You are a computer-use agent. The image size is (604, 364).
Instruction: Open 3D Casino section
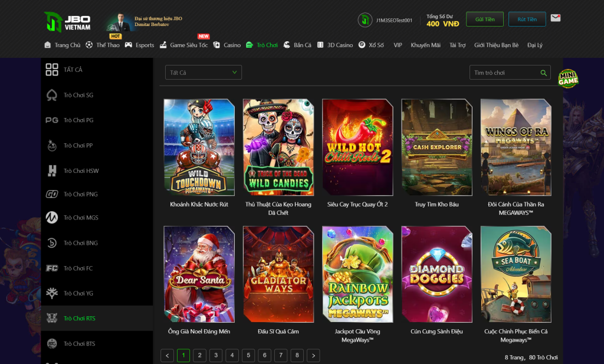click(x=335, y=45)
